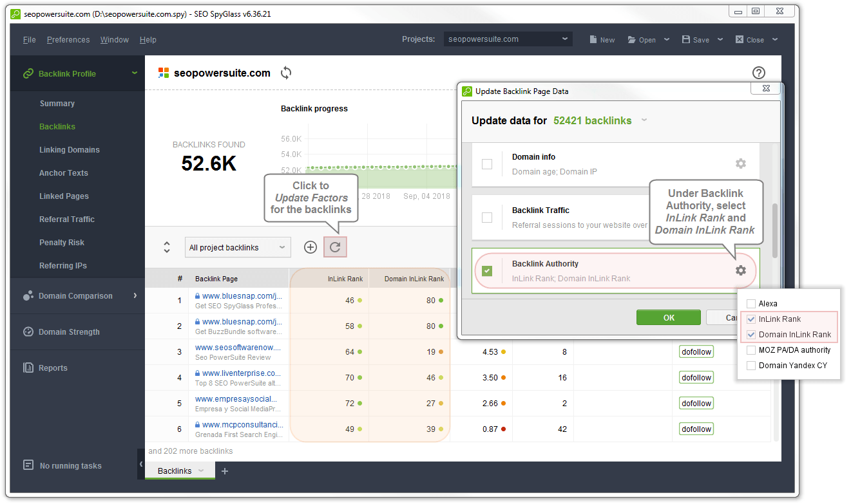Click the Open folder icon
851x504 pixels.
pos(631,39)
